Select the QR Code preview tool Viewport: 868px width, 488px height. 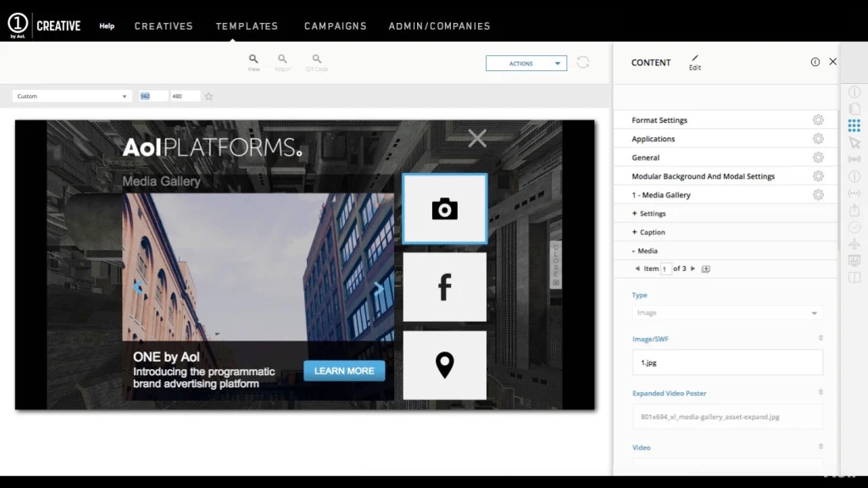(x=316, y=60)
